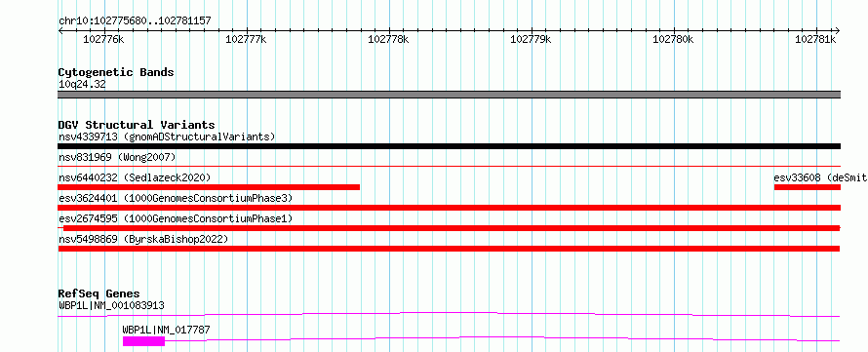
Task: Select the esv33608 red bar
Action: click(x=808, y=187)
